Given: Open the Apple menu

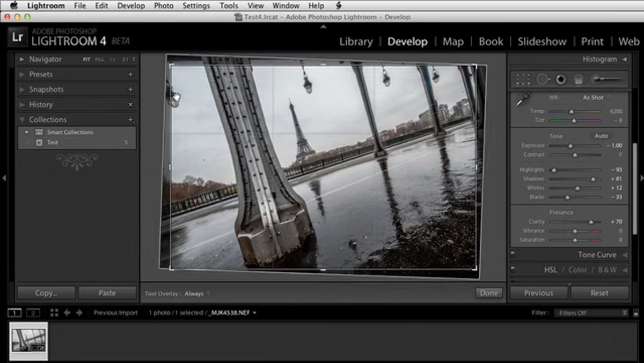Looking at the screenshot, I should click(x=13, y=5).
